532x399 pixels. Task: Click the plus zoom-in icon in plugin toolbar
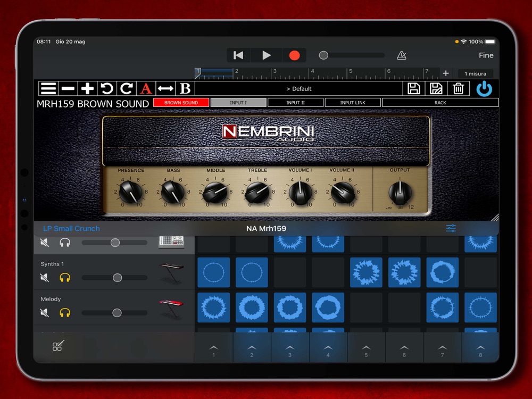(x=87, y=88)
